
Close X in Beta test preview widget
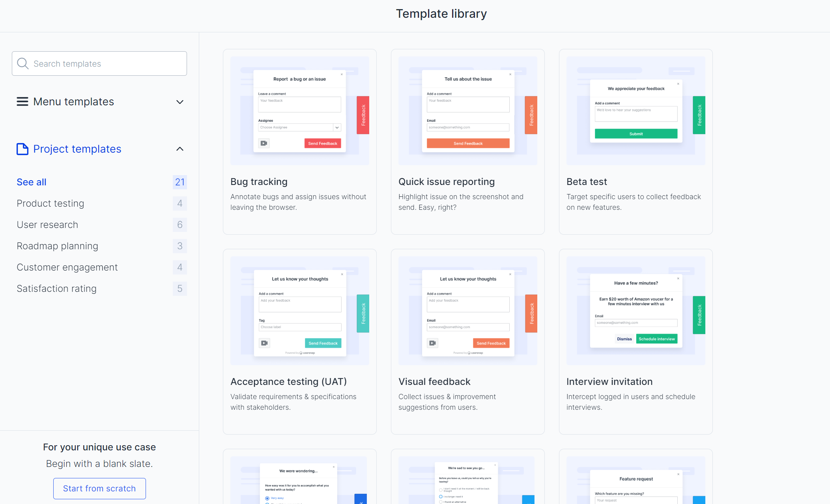click(x=678, y=84)
